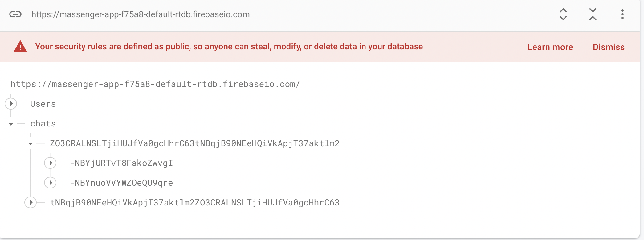Expand the tNBqjB90NEeHQiVkApjT37aktlm2ZO3 chat node
644x240 pixels.
[31, 202]
